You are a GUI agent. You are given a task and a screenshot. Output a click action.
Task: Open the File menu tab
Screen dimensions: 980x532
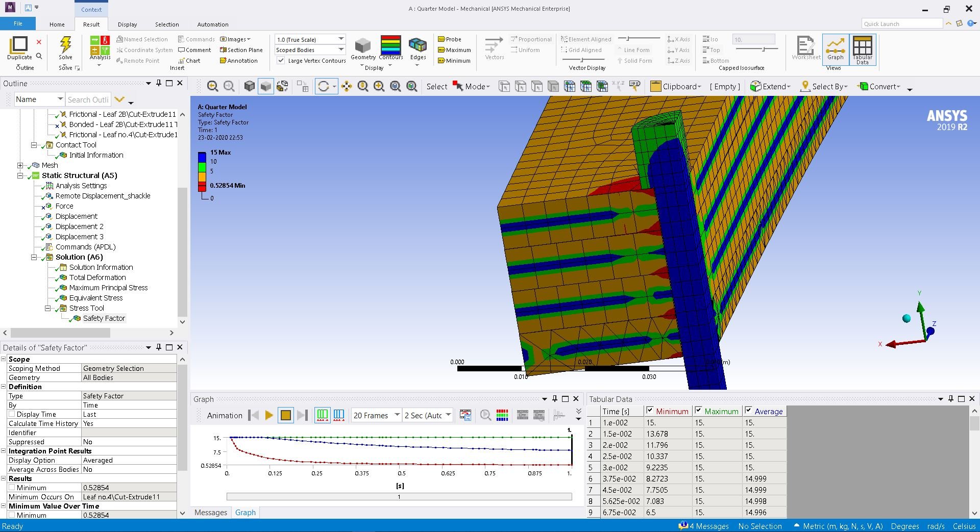point(18,23)
